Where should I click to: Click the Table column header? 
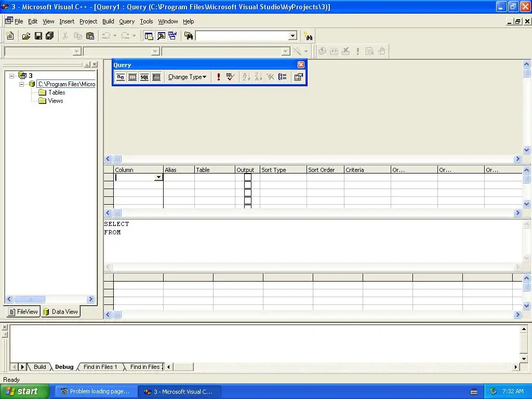(x=215, y=170)
